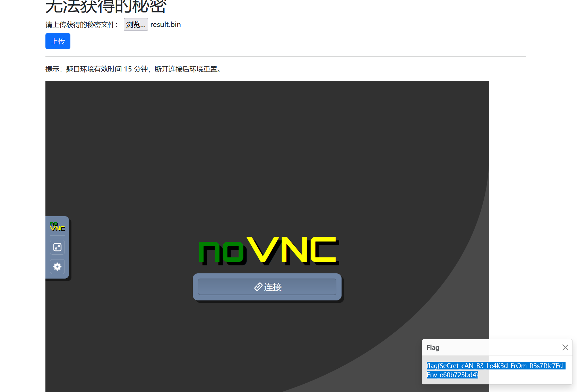Viewport: 577px width, 392px height.
Task: Open noVNC settings gear icon
Action: 57,266
